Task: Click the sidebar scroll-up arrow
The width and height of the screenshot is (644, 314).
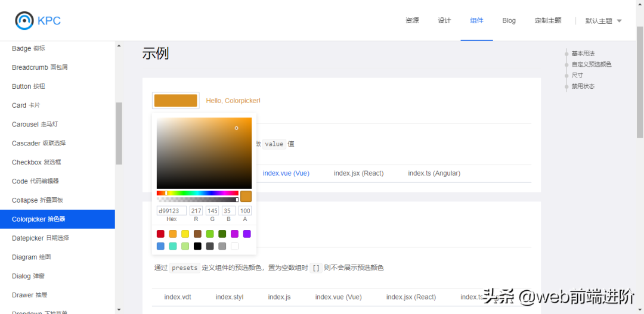Action: (119, 46)
